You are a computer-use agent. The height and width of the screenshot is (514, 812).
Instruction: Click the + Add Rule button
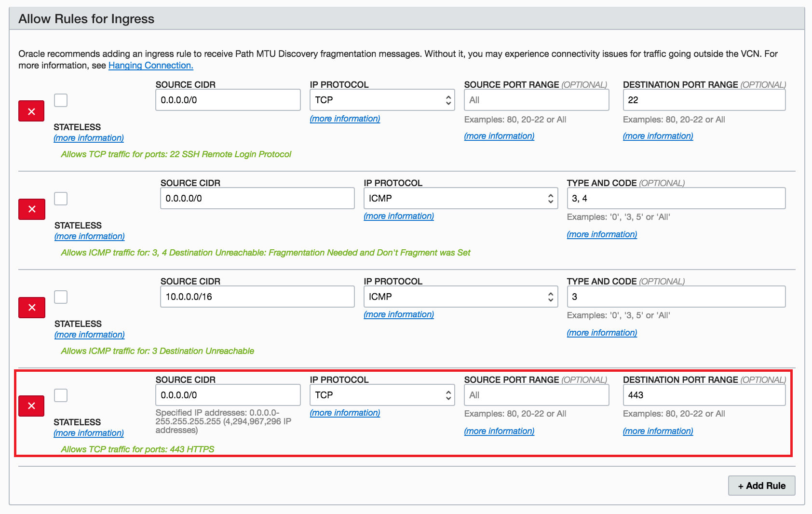tap(761, 486)
